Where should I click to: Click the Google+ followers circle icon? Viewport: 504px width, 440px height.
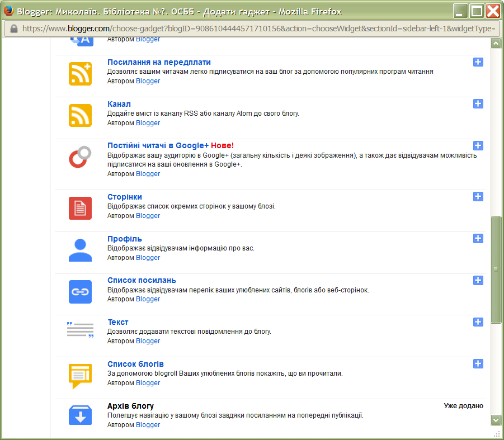[x=80, y=157]
